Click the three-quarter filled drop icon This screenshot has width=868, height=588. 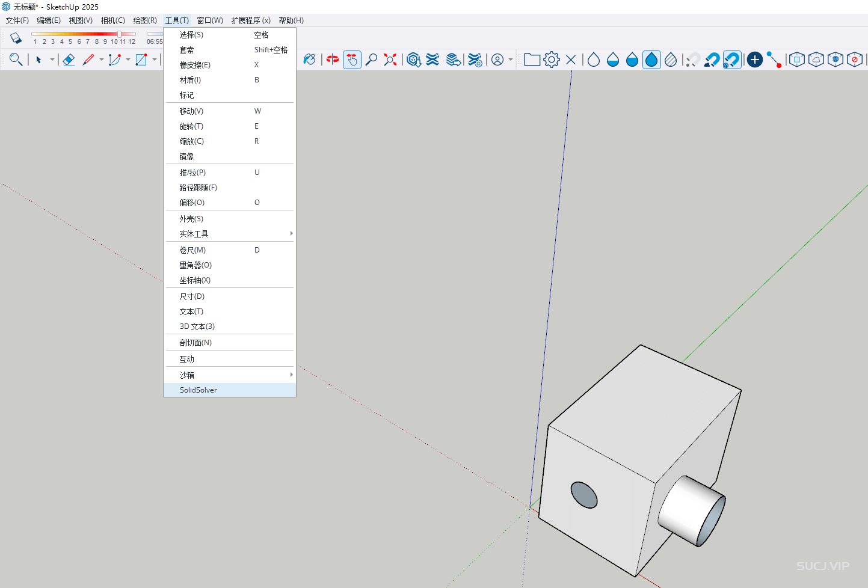[632, 60]
